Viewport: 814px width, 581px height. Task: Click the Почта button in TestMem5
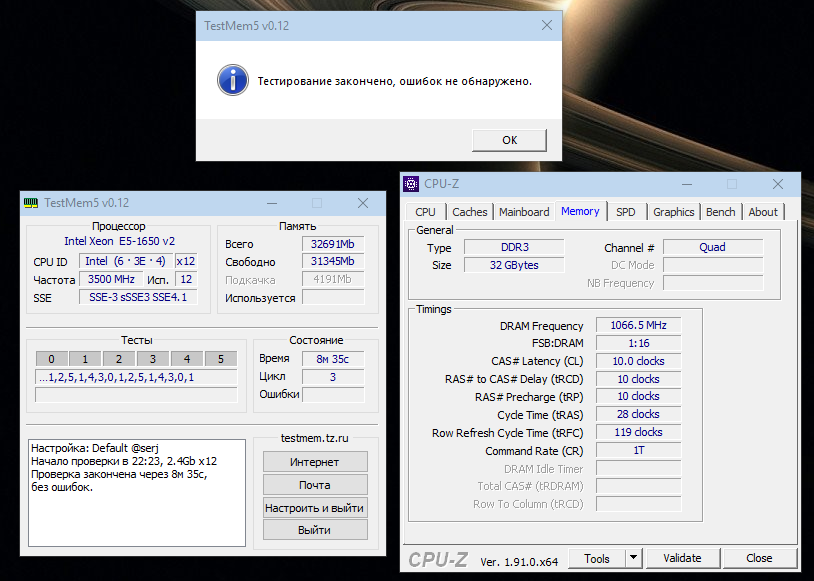pyautogui.click(x=315, y=485)
